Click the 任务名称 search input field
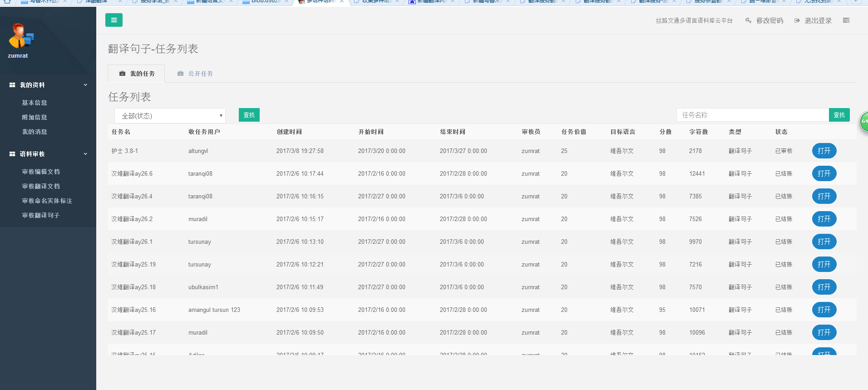The height and width of the screenshot is (390, 868). 753,115
